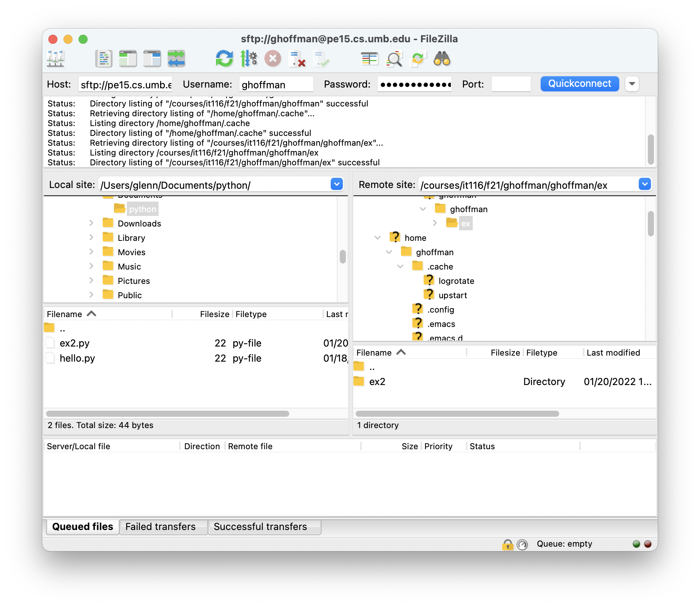
Task: Sort local files by Filename header
Action: pyautogui.click(x=108, y=314)
